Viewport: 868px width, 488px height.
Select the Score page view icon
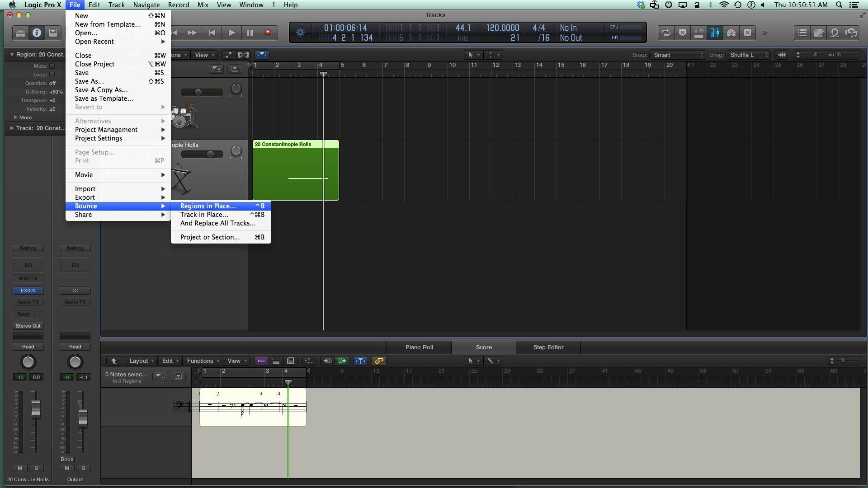pyautogui.click(x=290, y=361)
